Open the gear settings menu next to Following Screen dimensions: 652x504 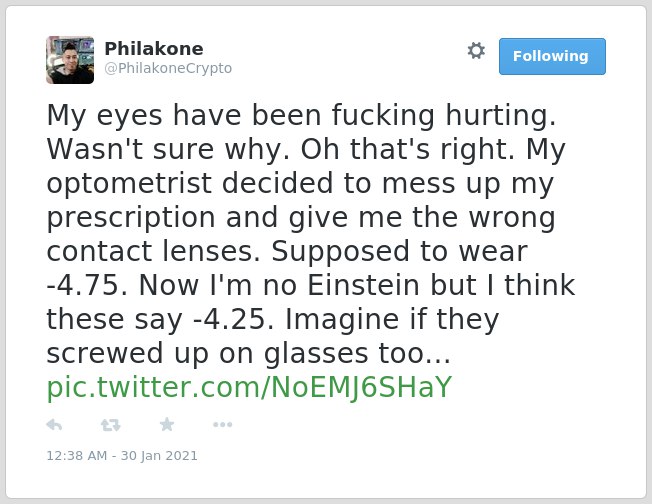pos(476,51)
